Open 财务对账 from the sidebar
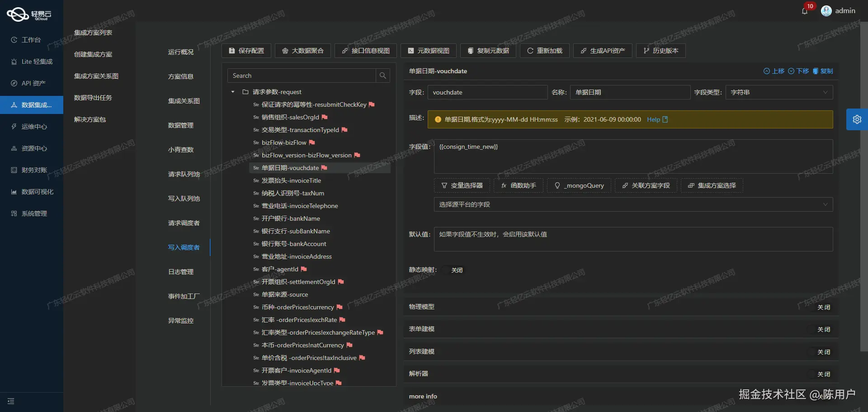 [32, 170]
